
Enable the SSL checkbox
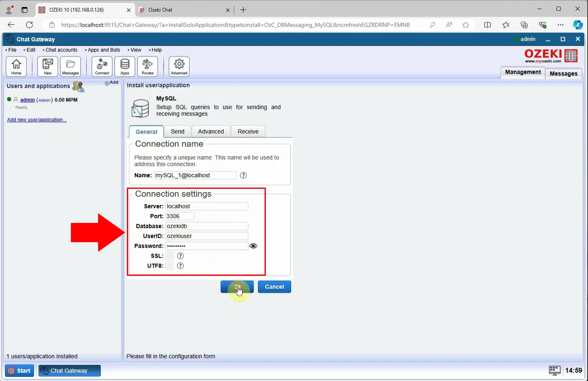tap(170, 256)
